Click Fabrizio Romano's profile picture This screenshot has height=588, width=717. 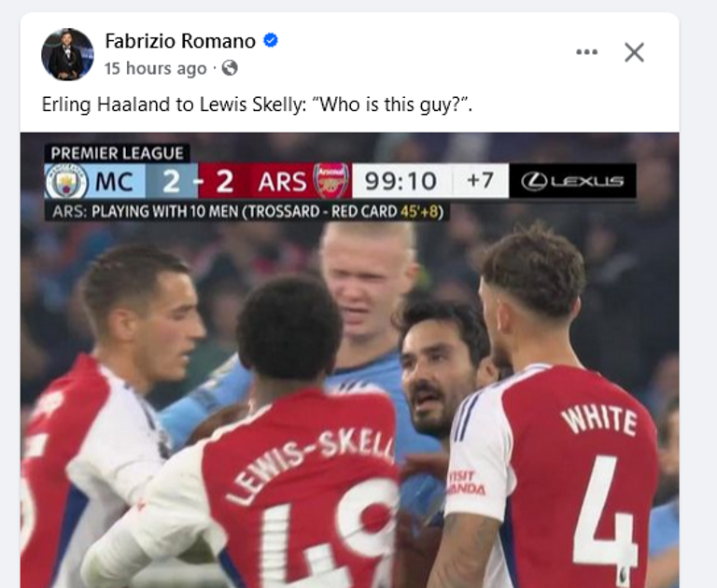pos(67,54)
